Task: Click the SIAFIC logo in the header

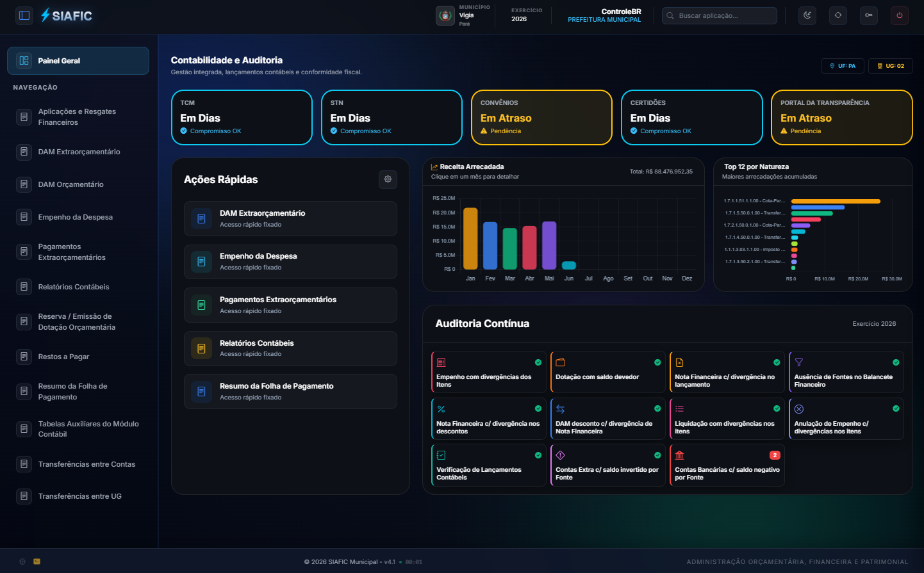Action: coord(66,15)
